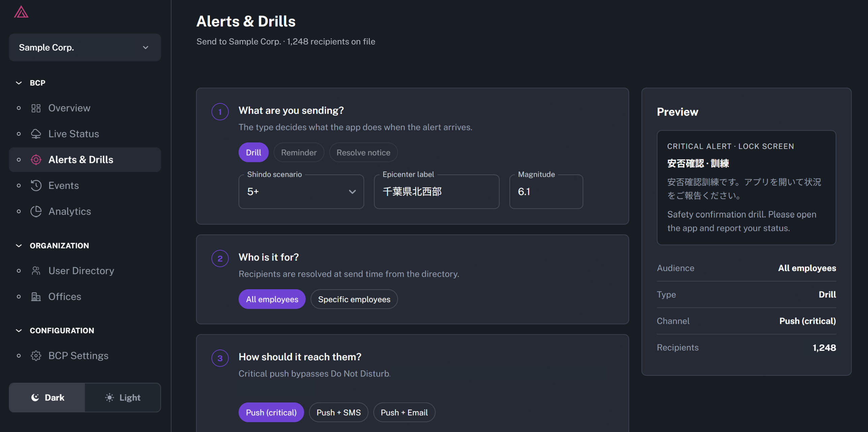
Task: Click the BCP Settings gear icon
Action: coord(36,356)
